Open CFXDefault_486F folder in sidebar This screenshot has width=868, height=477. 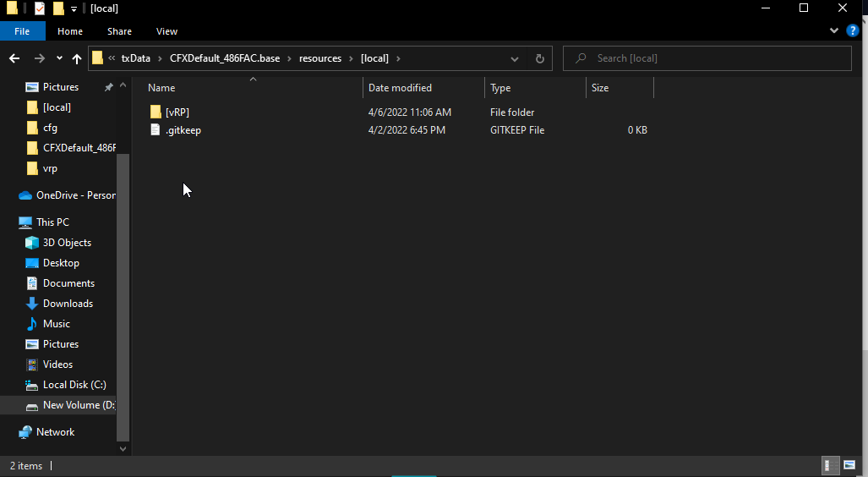click(79, 148)
